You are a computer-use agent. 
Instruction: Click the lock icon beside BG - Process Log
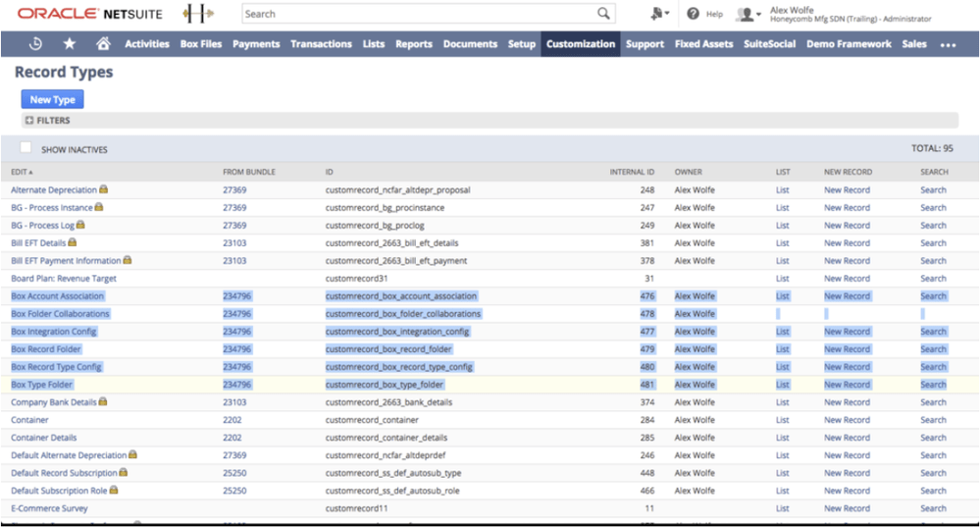[x=80, y=225]
